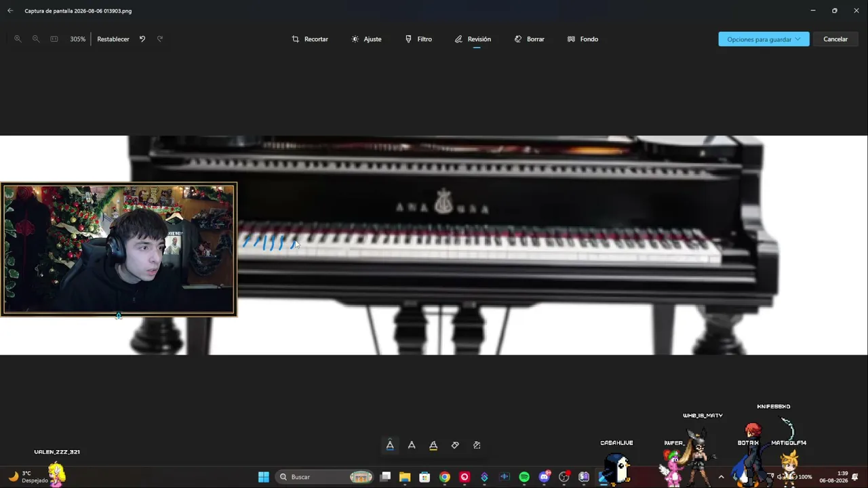Open the Windows Start menu
Screen dimensions: 868x488
coord(264,477)
